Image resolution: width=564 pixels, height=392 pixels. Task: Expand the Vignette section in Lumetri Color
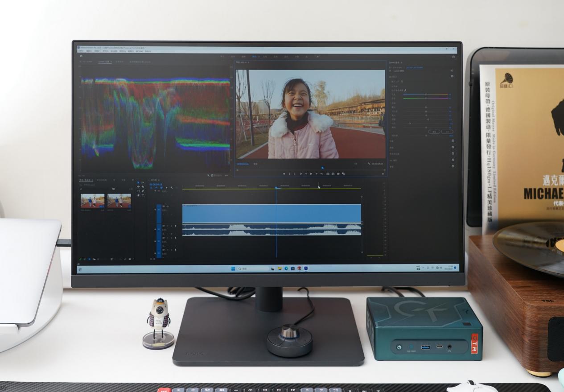[x=391, y=167]
